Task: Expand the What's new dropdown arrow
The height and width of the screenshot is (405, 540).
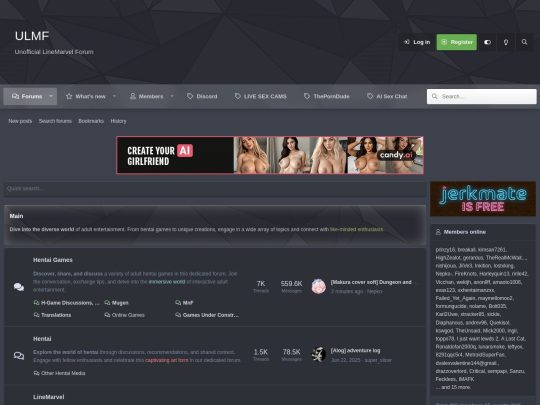Action: click(x=114, y=96)
